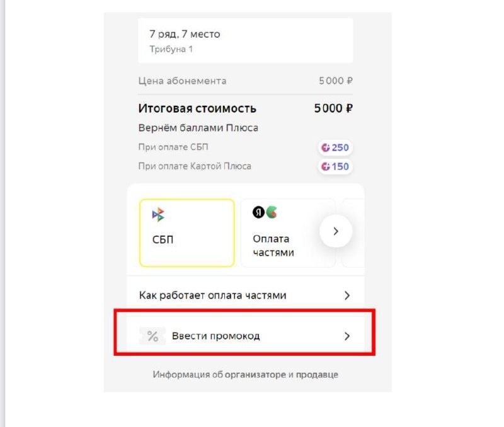This screenshot has width=504, height=427.
Task: Click the Plus coin icon beside 250
Action: click(x=326, y=147)
